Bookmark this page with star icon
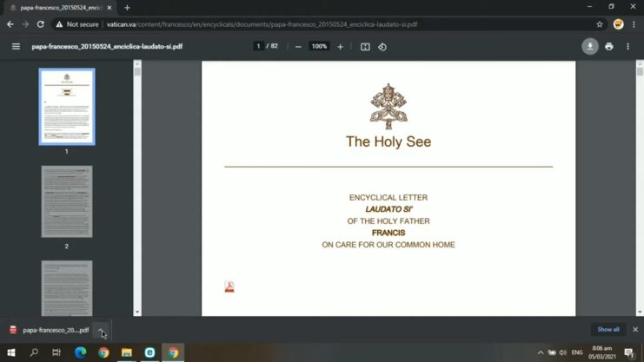 (x=600, y=24)
